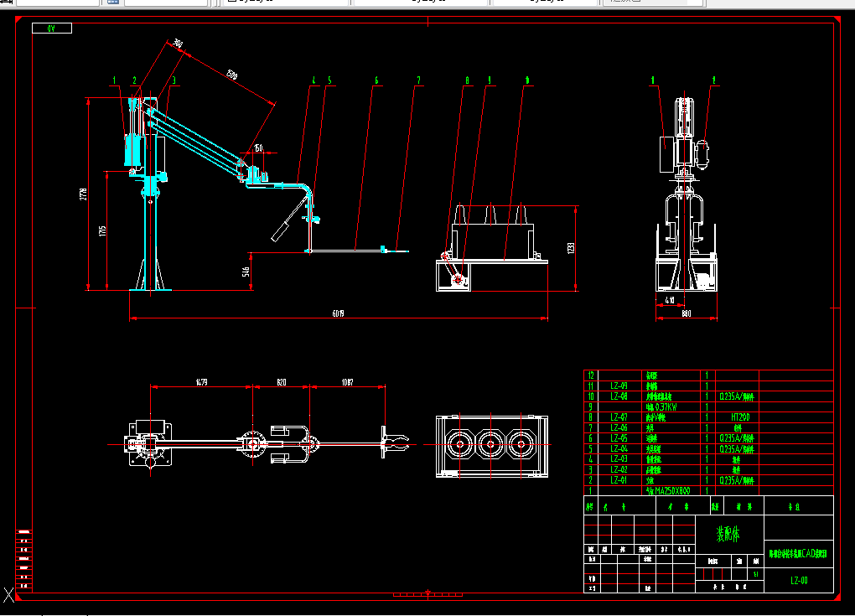The image size is (855, 616).
Task: Select the 6019 overall length dimension
Action: click(338, 313)
